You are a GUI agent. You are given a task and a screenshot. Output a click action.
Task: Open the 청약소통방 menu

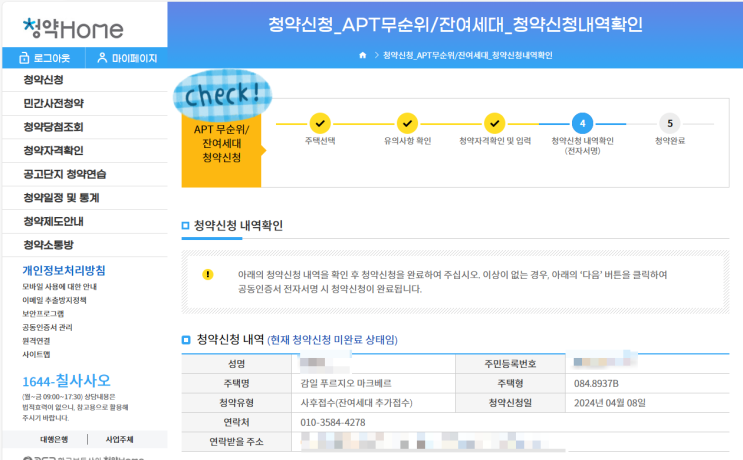(85, 245)
